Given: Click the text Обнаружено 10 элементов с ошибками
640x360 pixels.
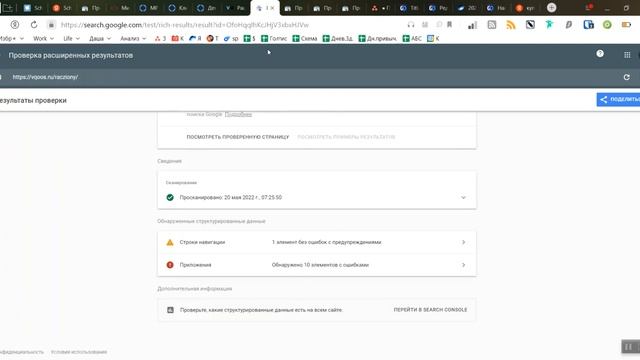Looking at the screenshot, I should click(320, 265).
